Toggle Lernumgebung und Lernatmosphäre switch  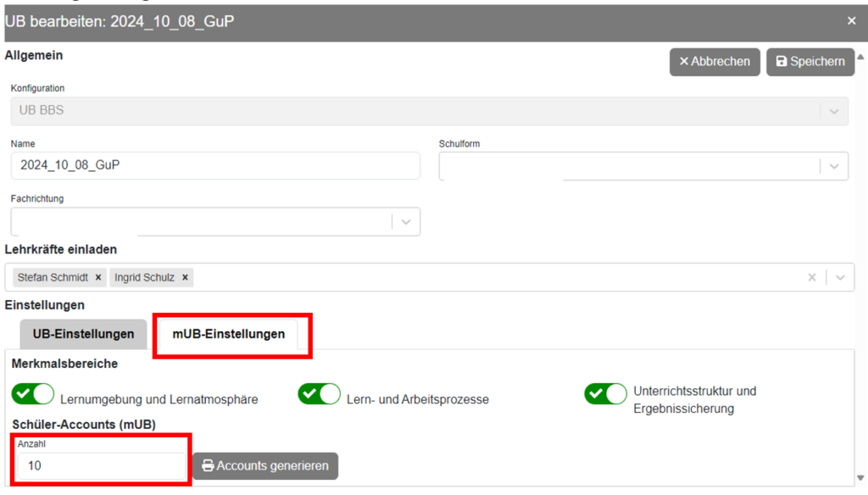point(33,394)
